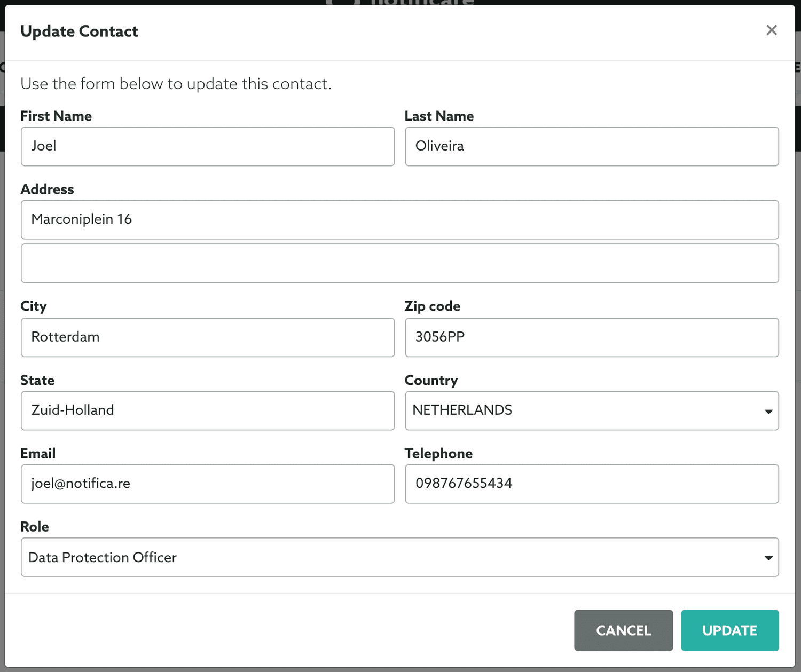Focus the Address field with Marconiplein 16

(x=399, y=219)
